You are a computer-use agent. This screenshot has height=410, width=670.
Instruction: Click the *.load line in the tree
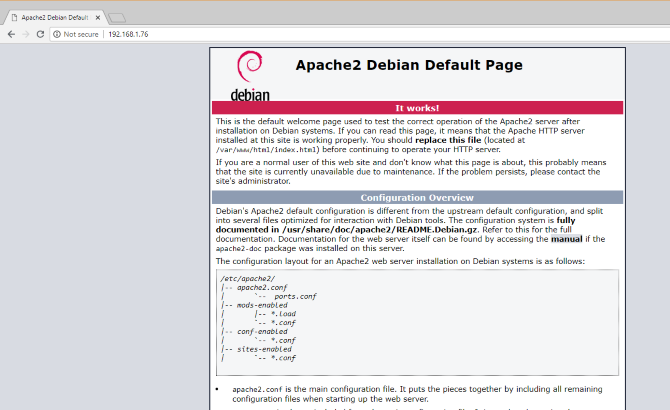pos(283,314)
